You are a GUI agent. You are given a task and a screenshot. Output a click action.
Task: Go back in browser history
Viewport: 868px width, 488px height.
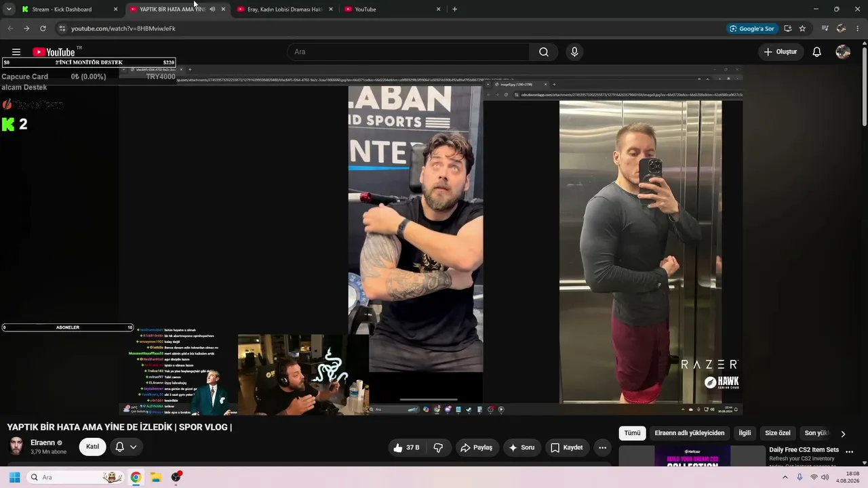[10, 28]
